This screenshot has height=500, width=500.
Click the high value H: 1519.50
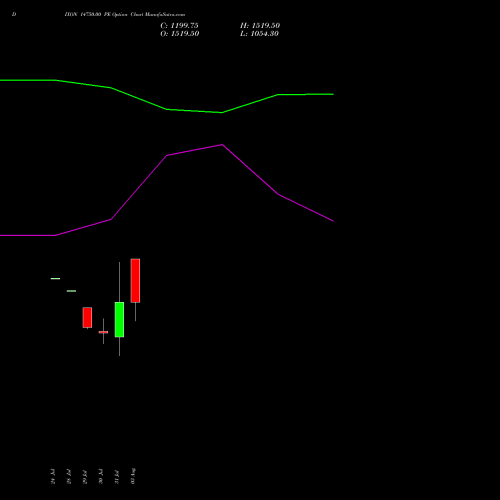click(x=260, y=26)
